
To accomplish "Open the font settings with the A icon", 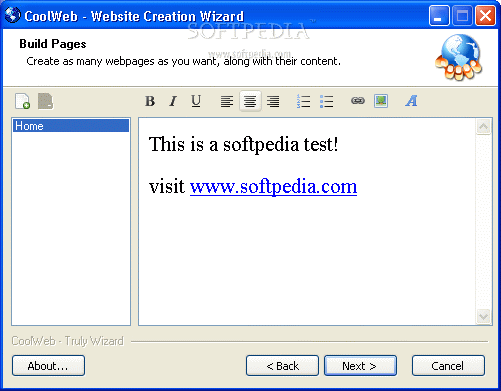I will [411, 101].
